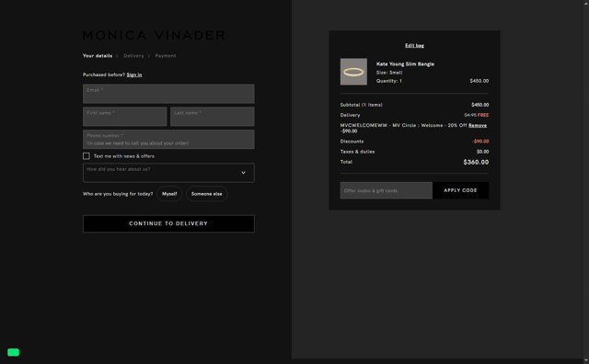Image resolution: width=589 pixels, height=364 pixels.
Task: Click the Sign in link
Action: pyautogui.click(x=134, y=74)
